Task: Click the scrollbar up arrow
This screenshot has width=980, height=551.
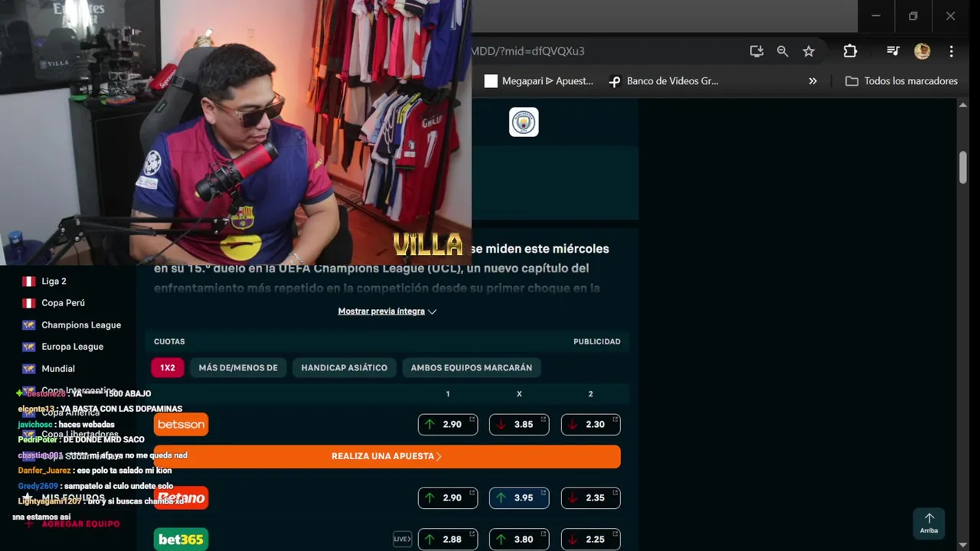Action: click(962, 105)
